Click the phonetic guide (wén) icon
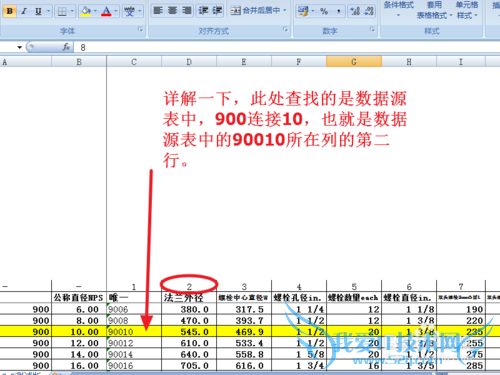The width and height of the screenshot is (500, 375). tap(129, 11)
